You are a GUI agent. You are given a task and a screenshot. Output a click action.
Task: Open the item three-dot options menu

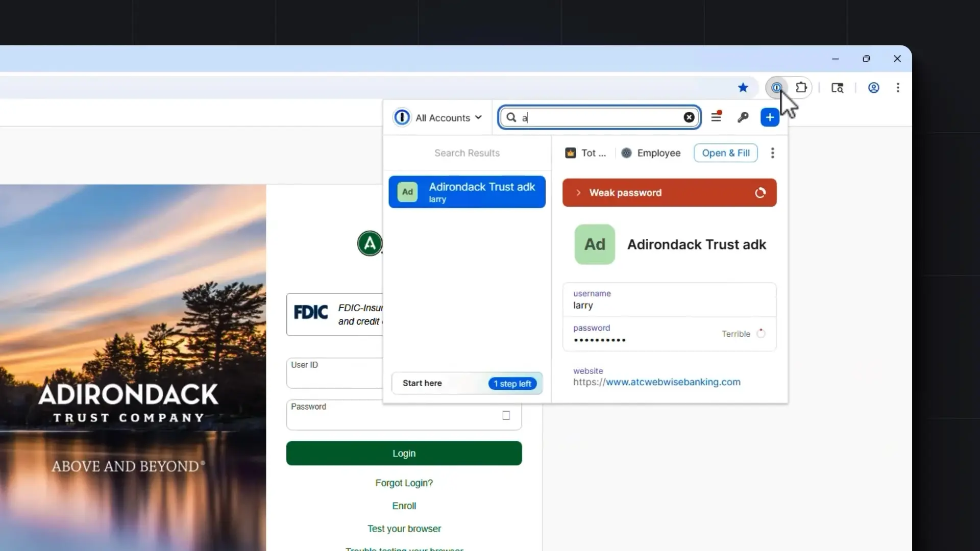point(772,153)
